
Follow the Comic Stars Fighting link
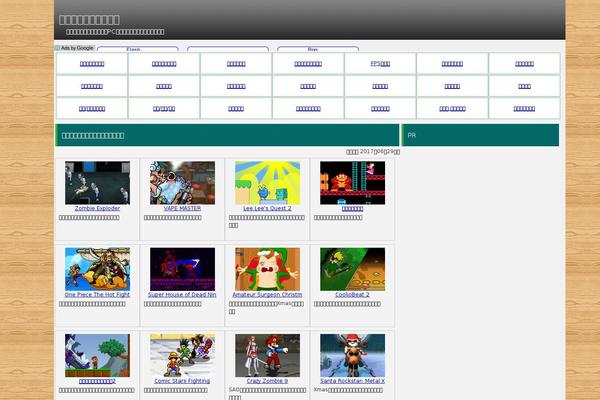(182, 381)
